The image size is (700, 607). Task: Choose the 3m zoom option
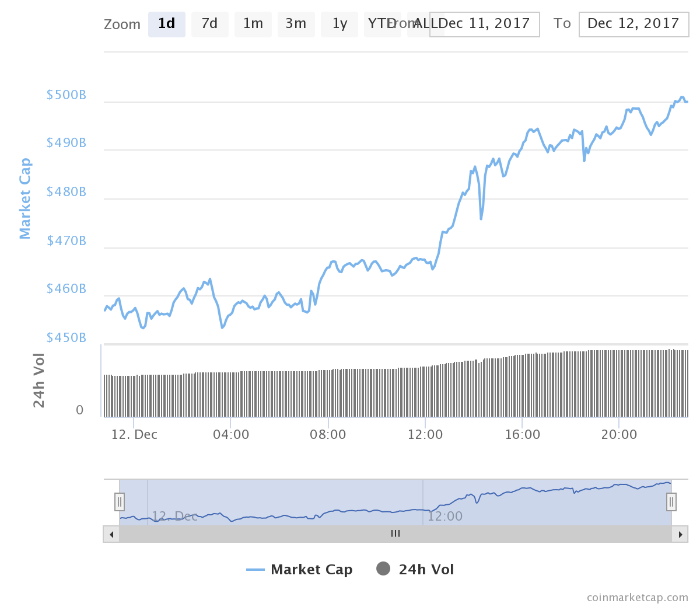[x=296, y=24]
